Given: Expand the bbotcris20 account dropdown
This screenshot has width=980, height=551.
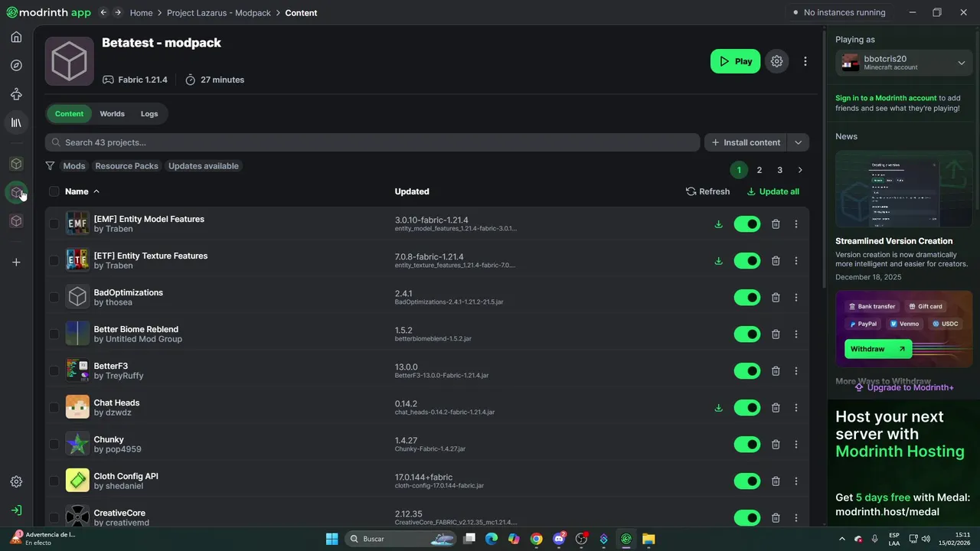Looking at the screenshot, I should click(962, 63).
